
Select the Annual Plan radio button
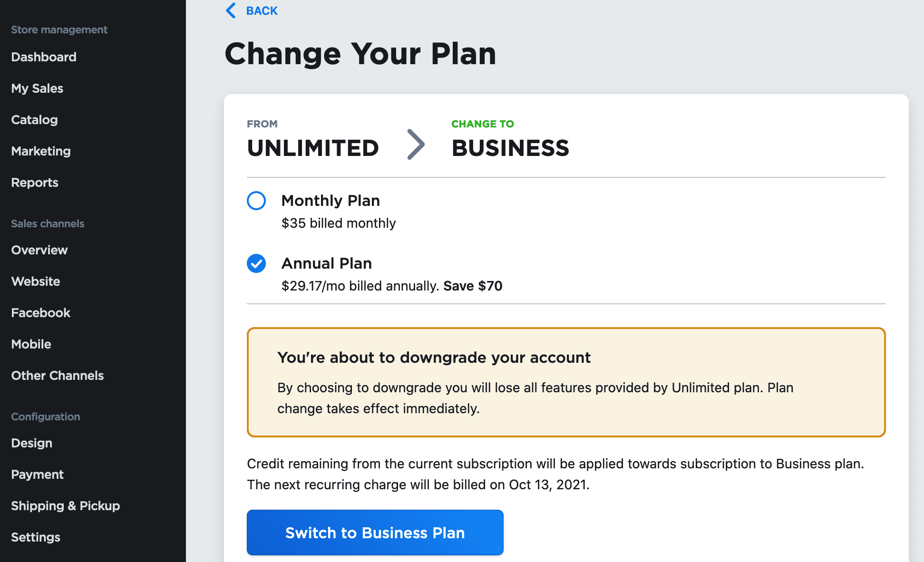coord(256,263)
